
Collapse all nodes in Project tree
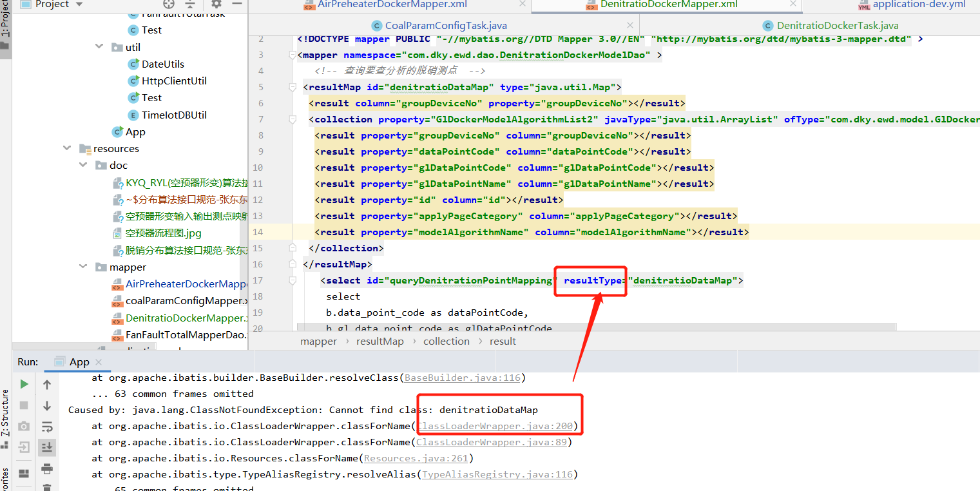point(190,4)
